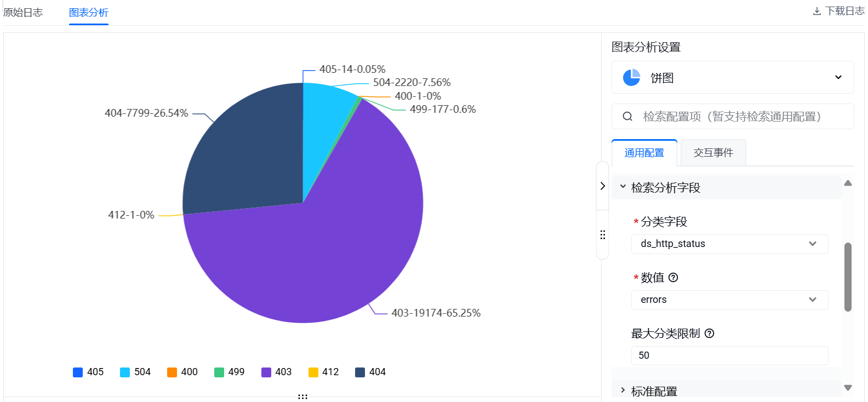This screenshot has height=402, width=868.
Task: Click the 下载日志 link
Action: [844, 12]
